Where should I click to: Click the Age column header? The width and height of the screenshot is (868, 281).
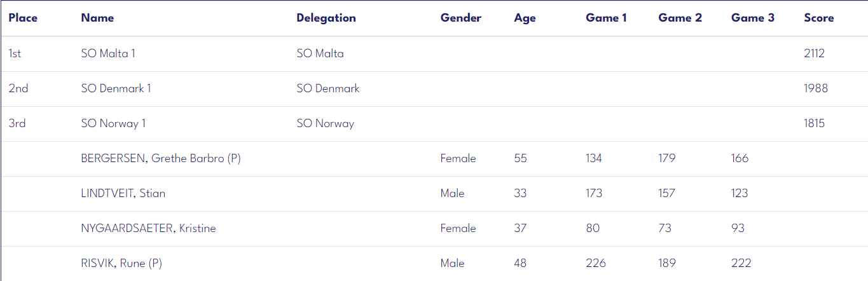pyautogui.click(x=525, y=18)
